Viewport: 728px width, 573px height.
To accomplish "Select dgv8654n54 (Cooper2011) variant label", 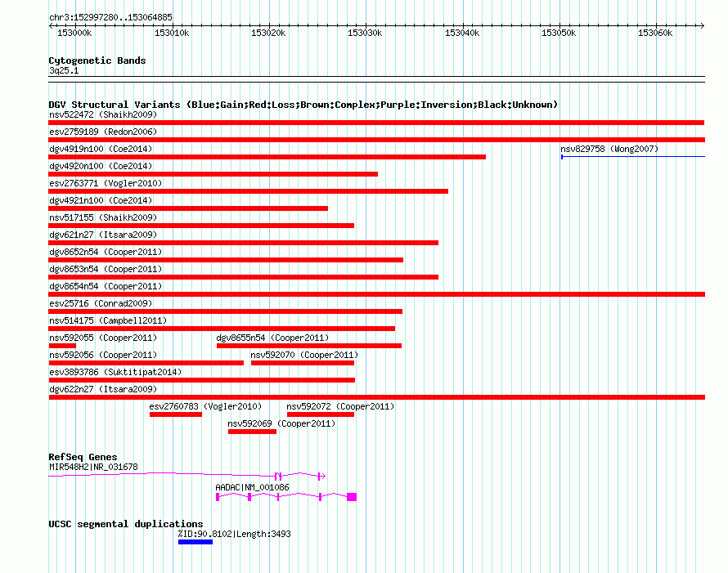I will tap(106, 286).
